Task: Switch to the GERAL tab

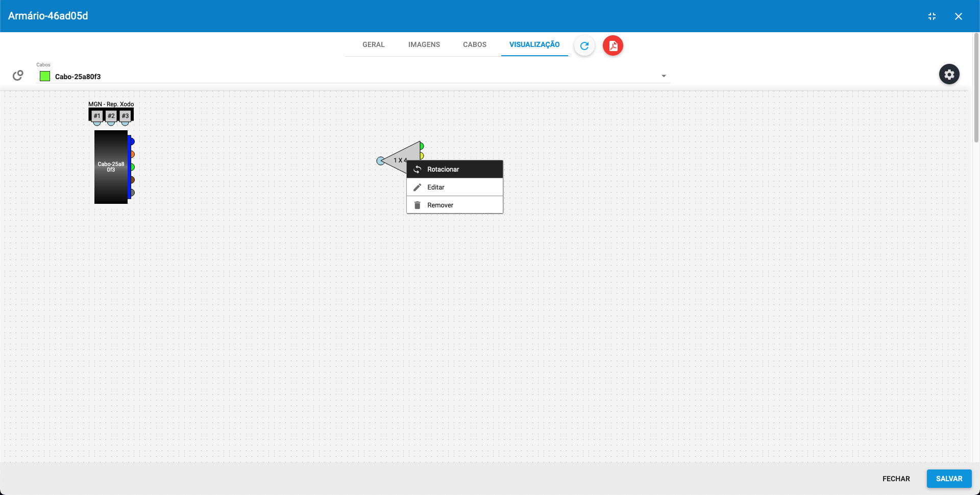Action: (x=374, y=44)
